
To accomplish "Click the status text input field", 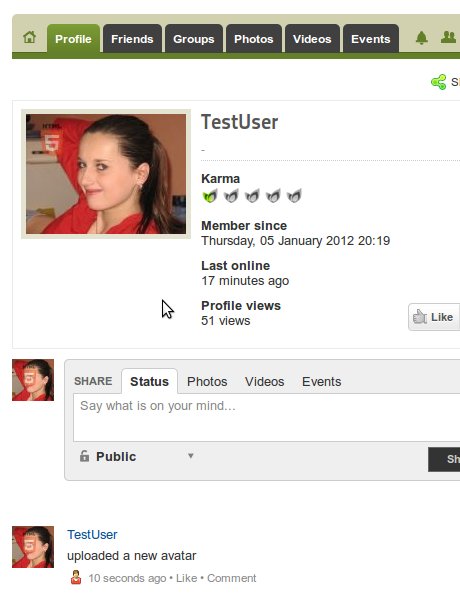I will (x=267, y=418).
